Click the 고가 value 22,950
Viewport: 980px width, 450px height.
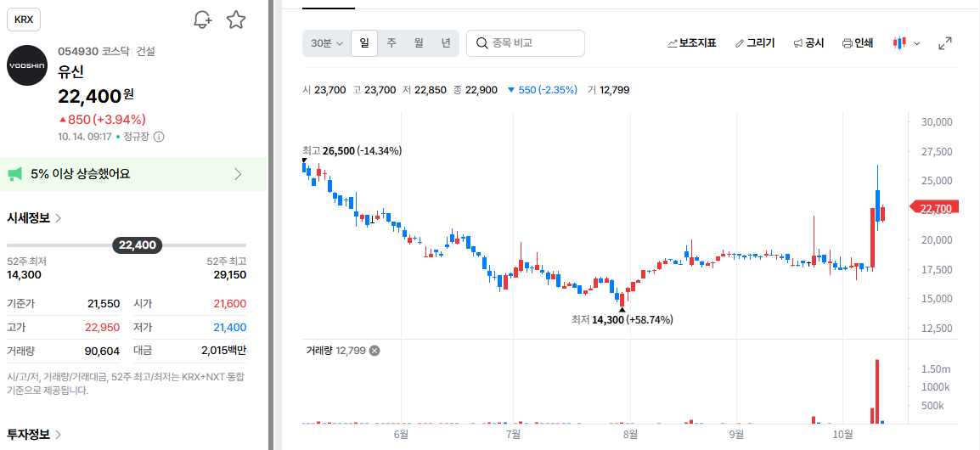[x=103, y=328]
